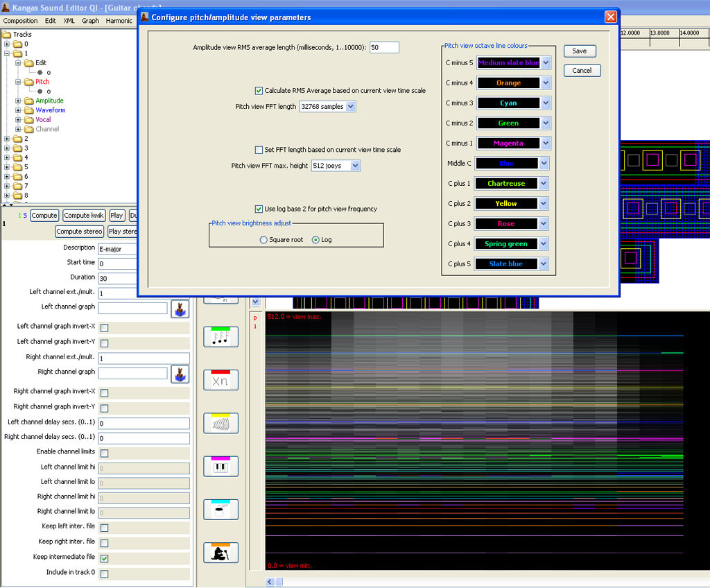Open the Composition menu
The height and width of the screenshot is (588, 710).
(20, 21)
